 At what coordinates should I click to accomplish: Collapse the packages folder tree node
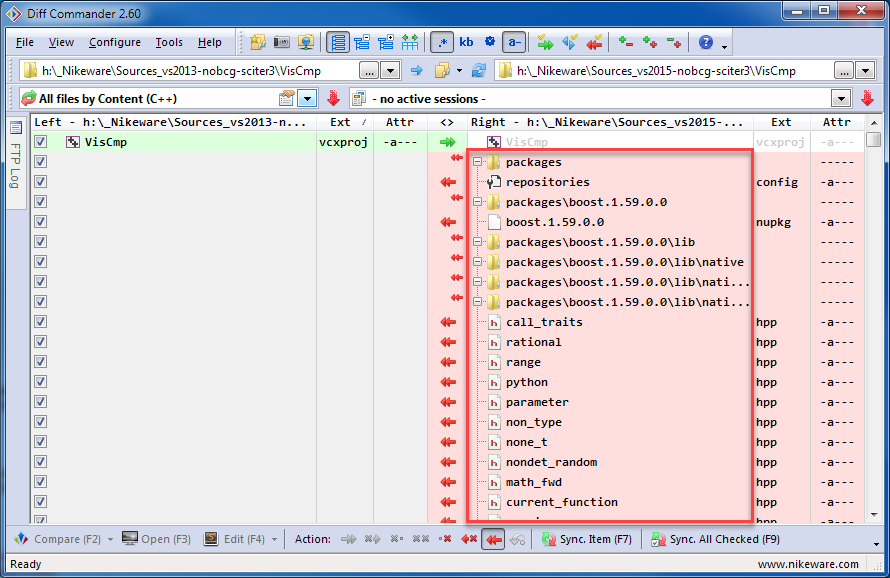coord(478,162)
